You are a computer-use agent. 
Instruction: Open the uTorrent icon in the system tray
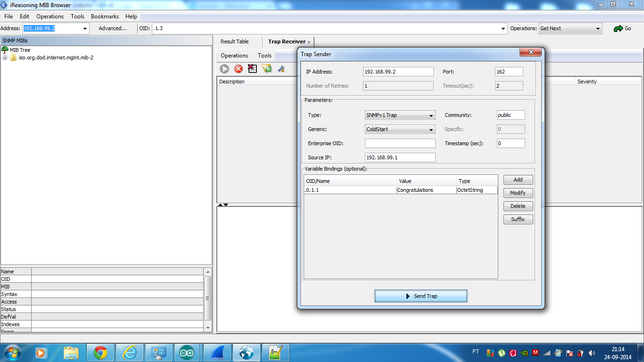[501, 352]
